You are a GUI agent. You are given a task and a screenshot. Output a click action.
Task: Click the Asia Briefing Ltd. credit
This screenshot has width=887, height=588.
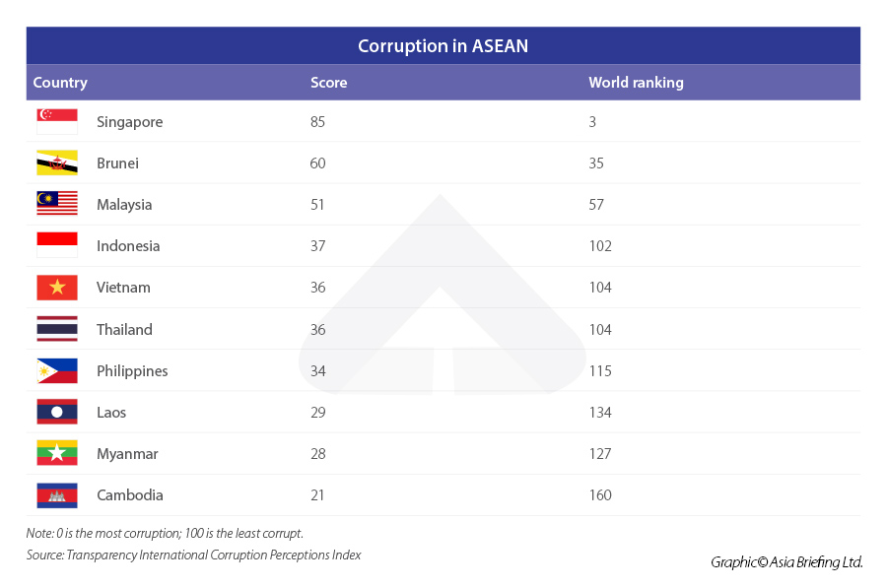click(786, 562)
